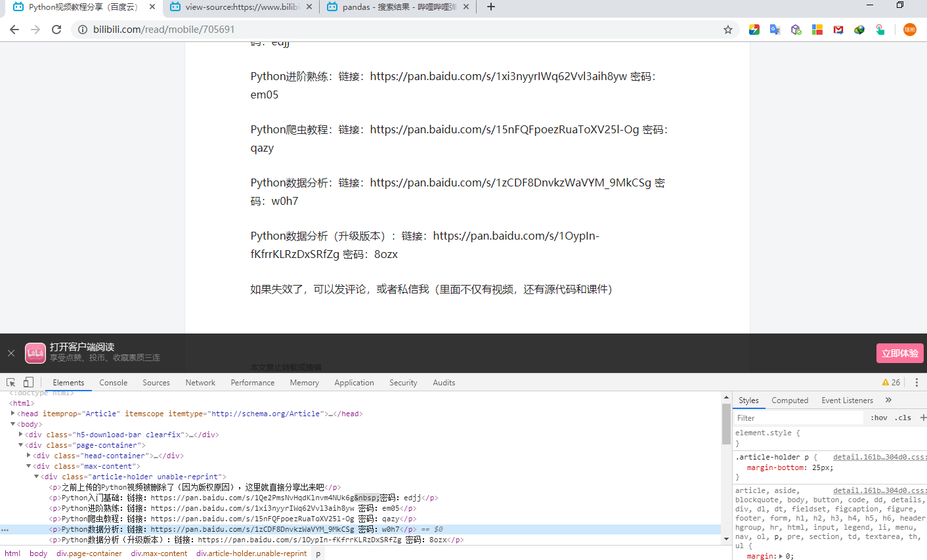Add a new style rule with plus
Image resolution: width=927 pixels, height=560 pixels.
[923, 418]
